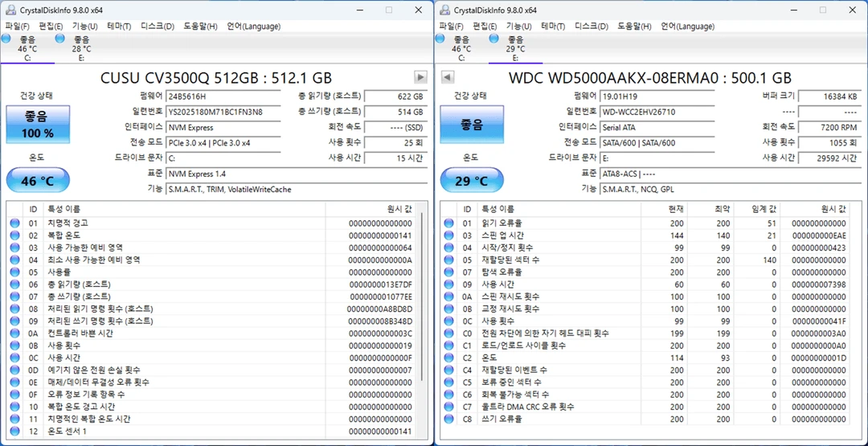The width and height of the screenshot is (868, 446).
Task: Click status orb for 회복 불가능 섹터 수 row
Action: (x=448, y=395)
